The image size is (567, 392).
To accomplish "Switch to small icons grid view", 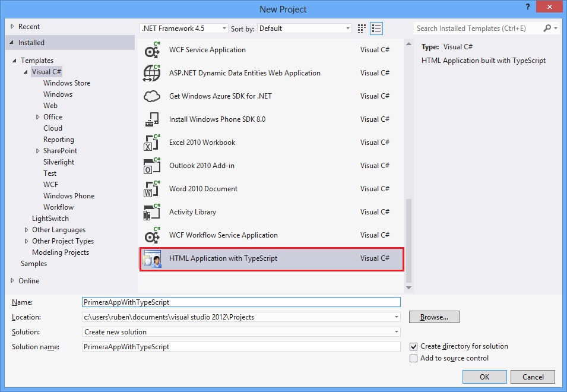I will point(362,29).
